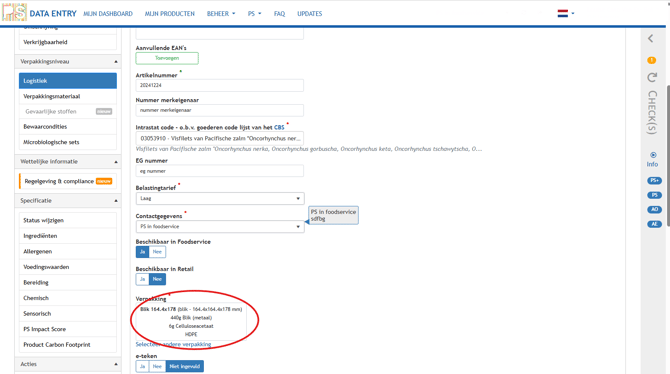Expand the PS menu in top bar
670x374 pixels.
(x=254, y=14)
